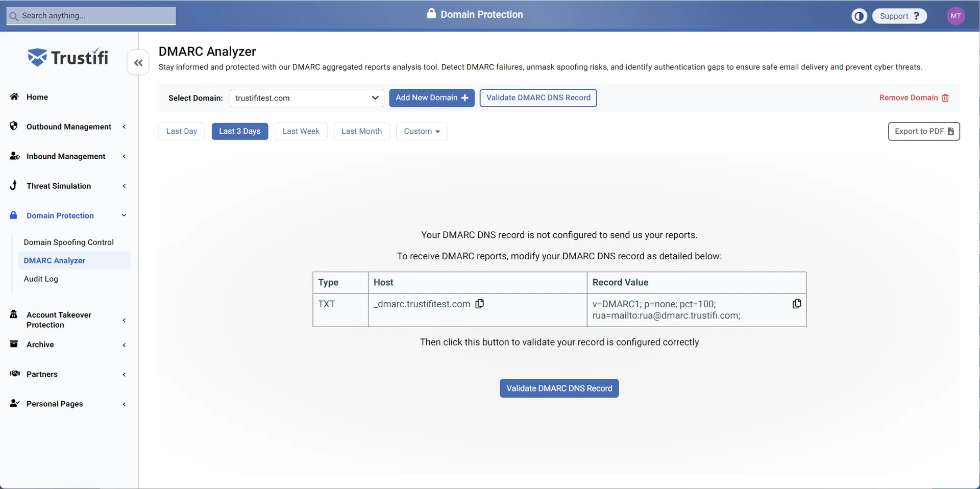Image resolution: width=980 pixels, height=489 pixels.
Task: Click the Archive box icon
Action: click(14, 344)
